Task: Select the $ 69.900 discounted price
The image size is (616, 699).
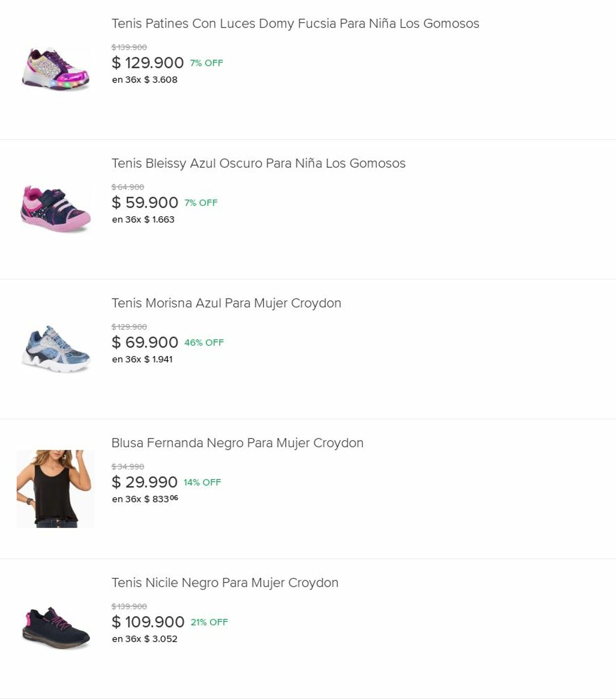Action: (x=145, y=343)
